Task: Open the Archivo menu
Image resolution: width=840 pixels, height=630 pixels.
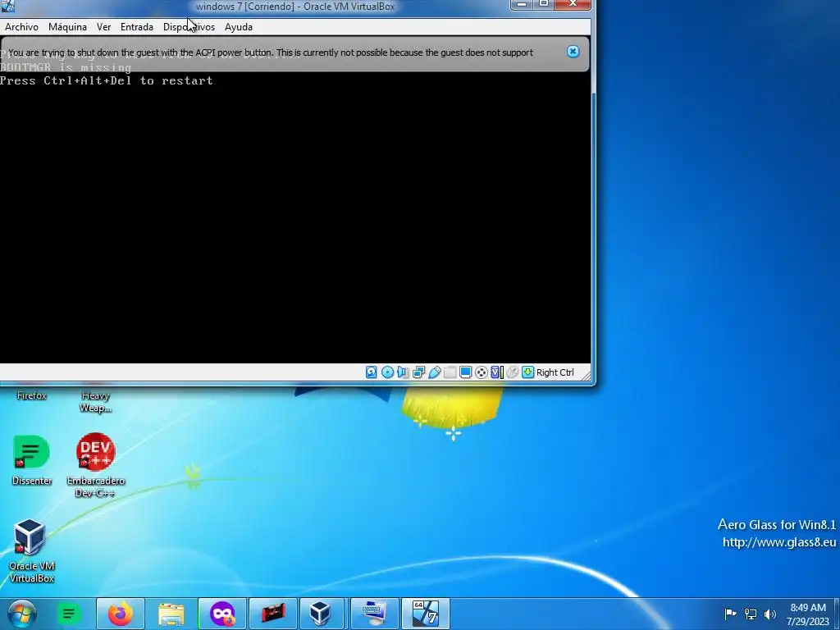Action: [x=21, y=27]
